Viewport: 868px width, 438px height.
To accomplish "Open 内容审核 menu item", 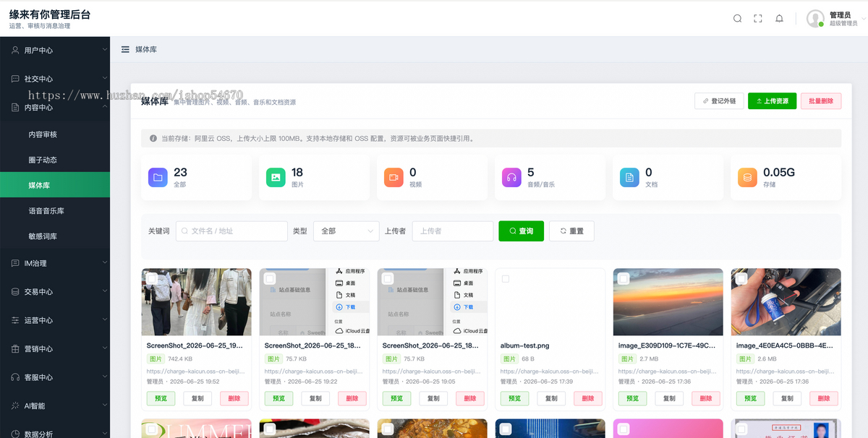I will coord(55,134).
